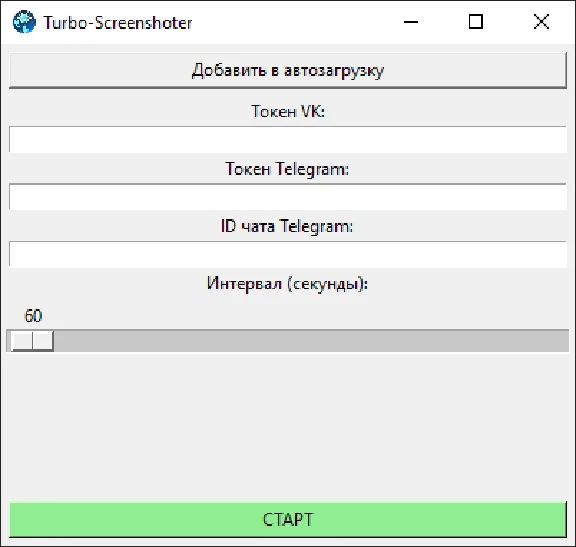This screenshot has height=547, width=576.
Task: Click the 'ID чата Telegram:' label
Action: 287,226
